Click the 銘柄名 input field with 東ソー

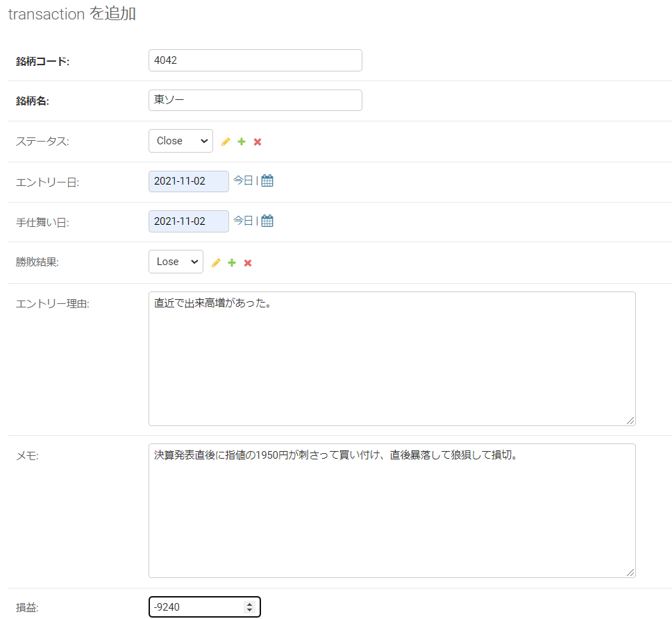[x=255, y=100]
